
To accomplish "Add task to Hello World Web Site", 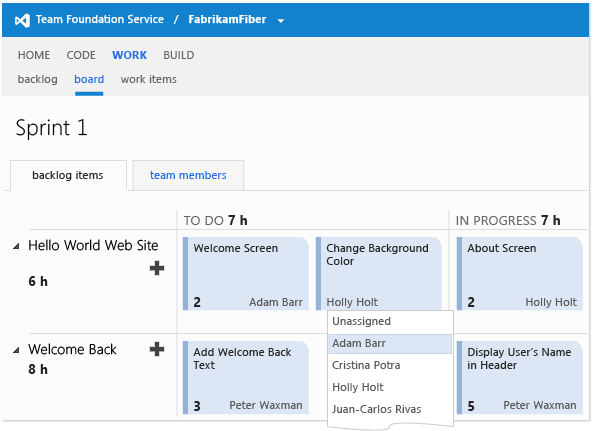I will click(157, 268).
